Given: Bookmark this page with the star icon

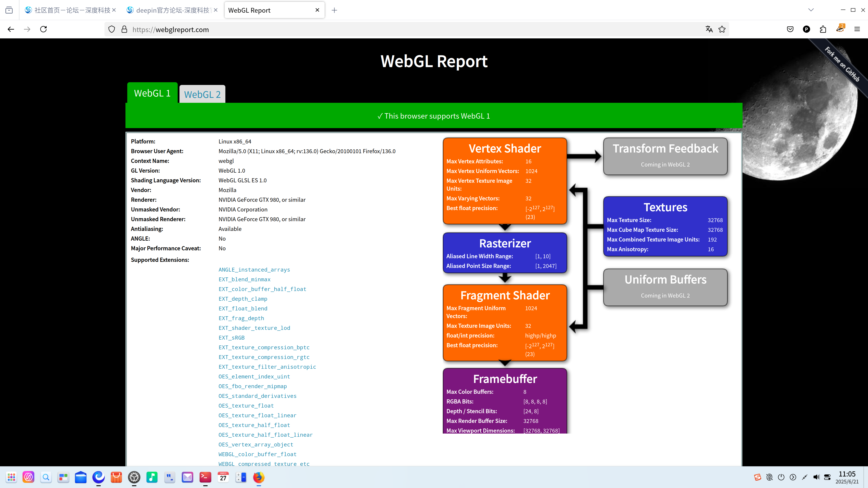Looking at the screenshot, I should pyautogui.click(x=722, y=29).
